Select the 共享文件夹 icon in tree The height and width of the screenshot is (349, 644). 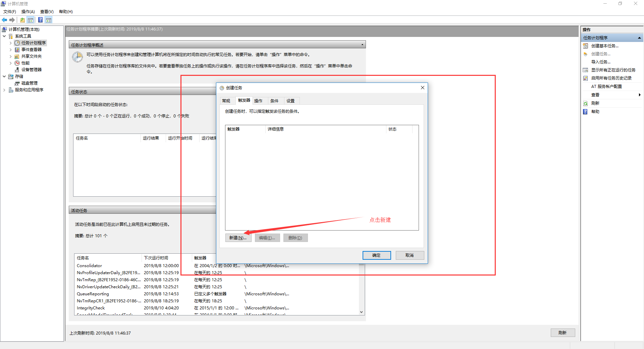(x=17, y=56)
